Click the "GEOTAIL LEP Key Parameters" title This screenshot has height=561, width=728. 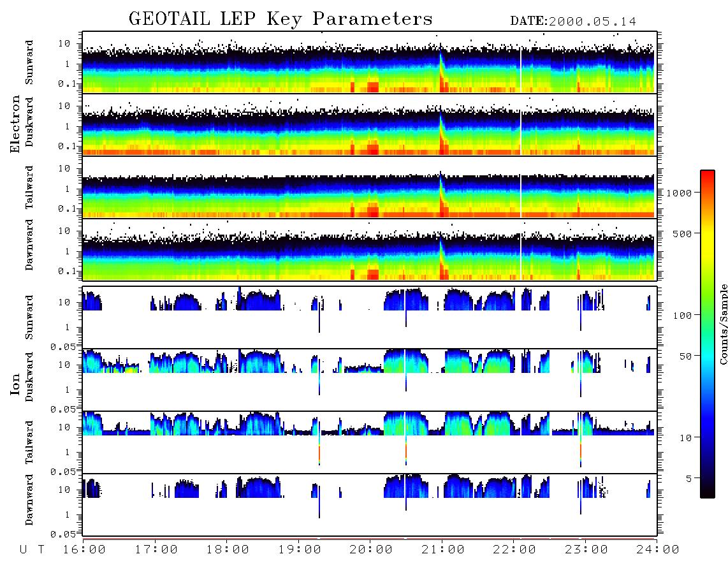coord(280,19)
